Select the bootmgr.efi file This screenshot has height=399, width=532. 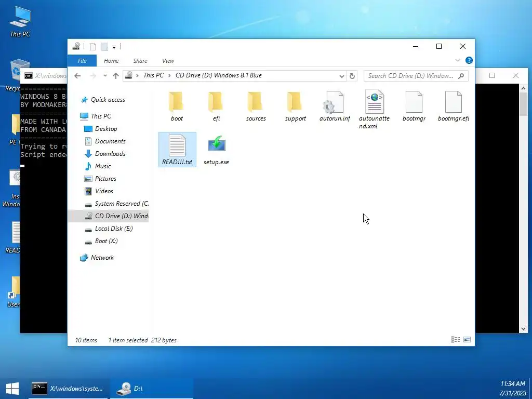tap(453, 106)
